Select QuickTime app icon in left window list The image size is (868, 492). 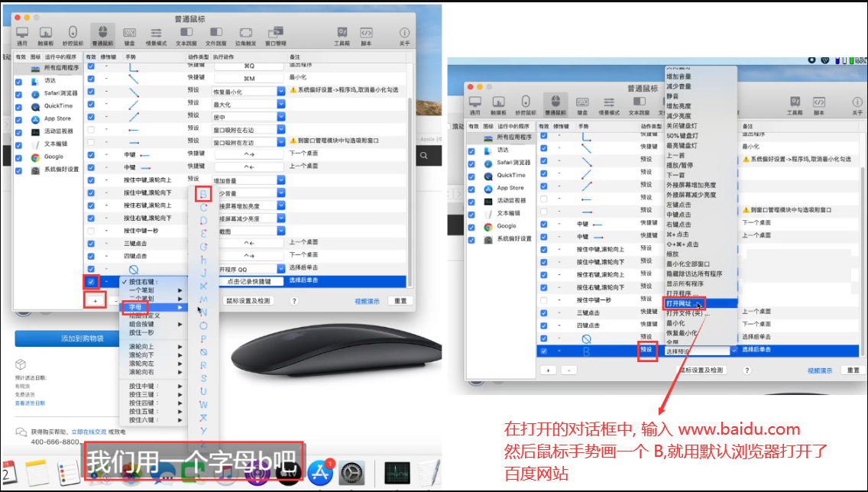coord(35,106)
